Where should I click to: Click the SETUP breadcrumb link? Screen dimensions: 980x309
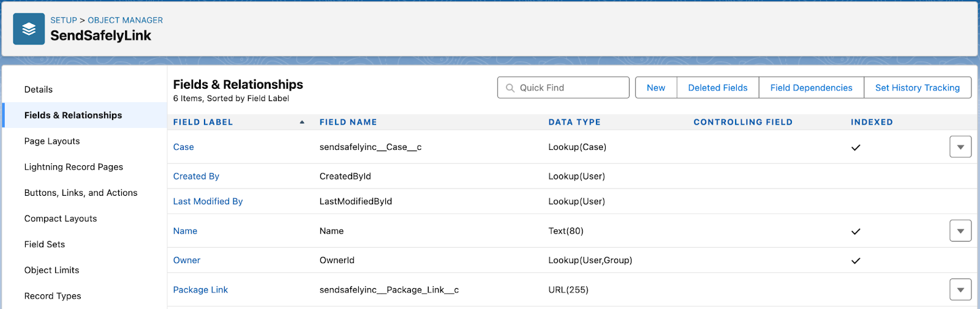pyautogui.click(x=64, y=20)
